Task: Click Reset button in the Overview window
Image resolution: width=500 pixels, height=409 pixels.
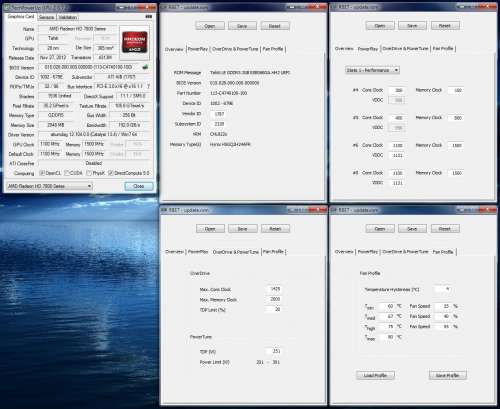Action: click(x=275, y=26)
